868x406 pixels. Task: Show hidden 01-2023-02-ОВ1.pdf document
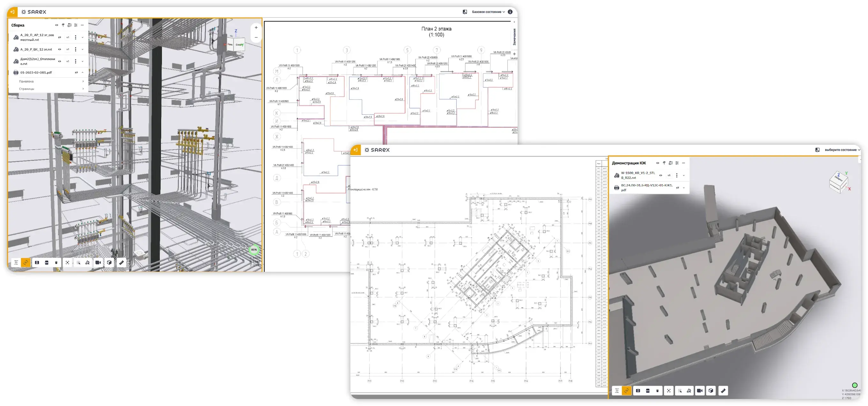coord(76,73)
